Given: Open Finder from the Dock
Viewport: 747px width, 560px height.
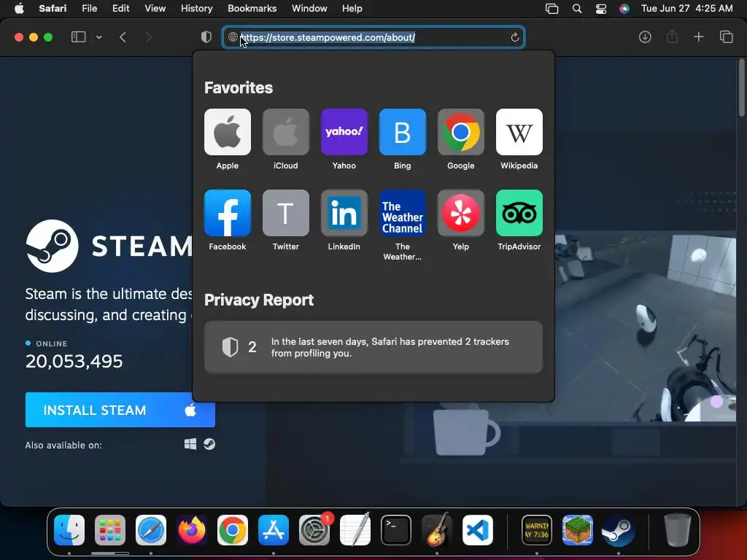Looking at the screenshot, I should (x=69, y=530).
